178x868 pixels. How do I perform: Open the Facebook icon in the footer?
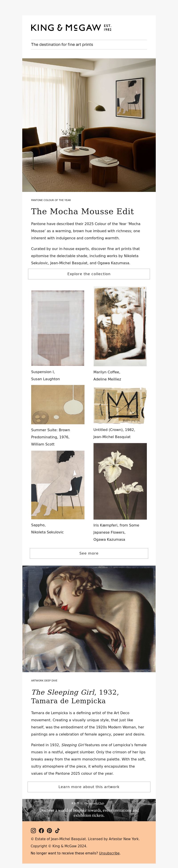point(41,830)
